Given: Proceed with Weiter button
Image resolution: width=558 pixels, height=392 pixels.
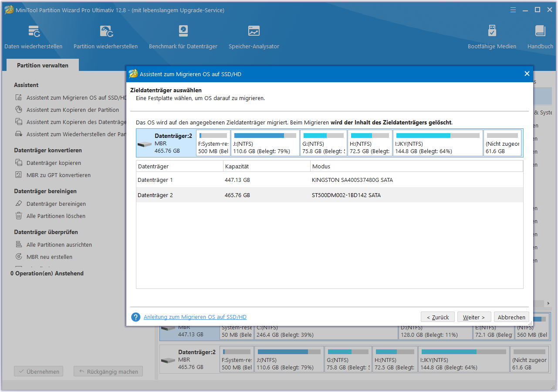Looking at the screenshot, I should click(x=474, y=317).
